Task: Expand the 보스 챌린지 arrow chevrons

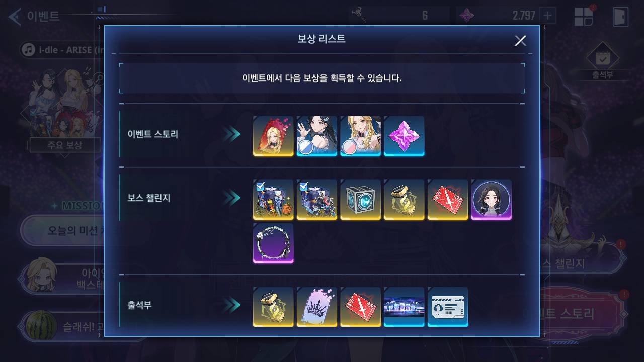Action: tap(232, 198)
